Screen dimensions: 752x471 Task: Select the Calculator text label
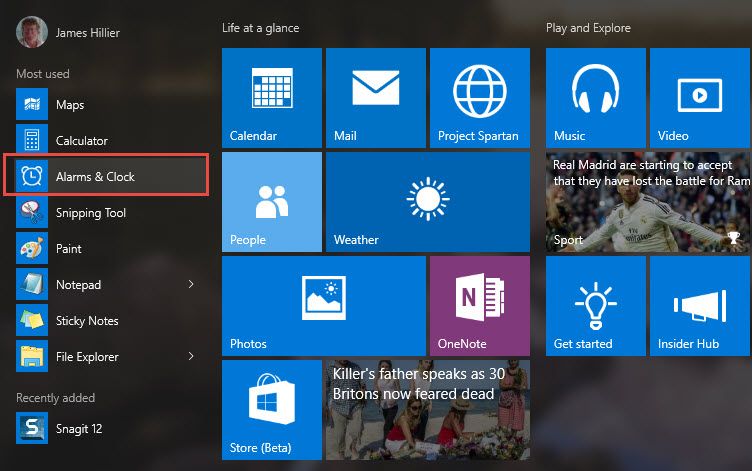82,141
